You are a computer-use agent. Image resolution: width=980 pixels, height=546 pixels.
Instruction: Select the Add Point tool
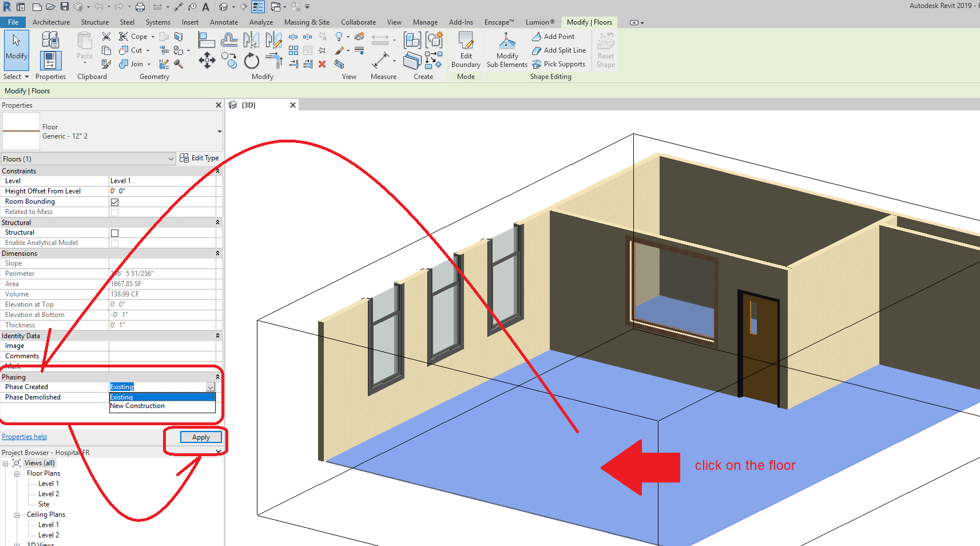pyautogui.click(x=553, y=36)
